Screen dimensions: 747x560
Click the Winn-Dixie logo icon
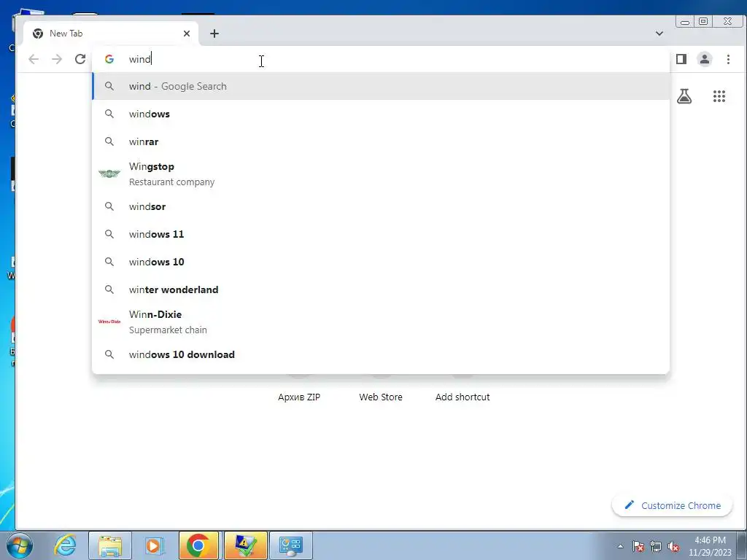tap(109, 322)
